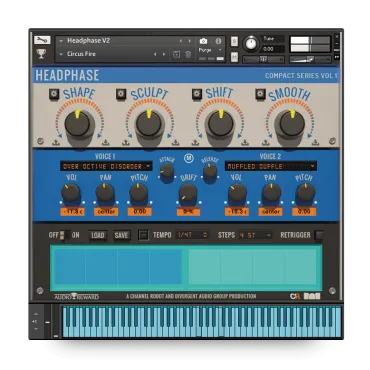Shift keyboard octave up arrow
This screenshot has height=370, width=370.
coord(36,314)
